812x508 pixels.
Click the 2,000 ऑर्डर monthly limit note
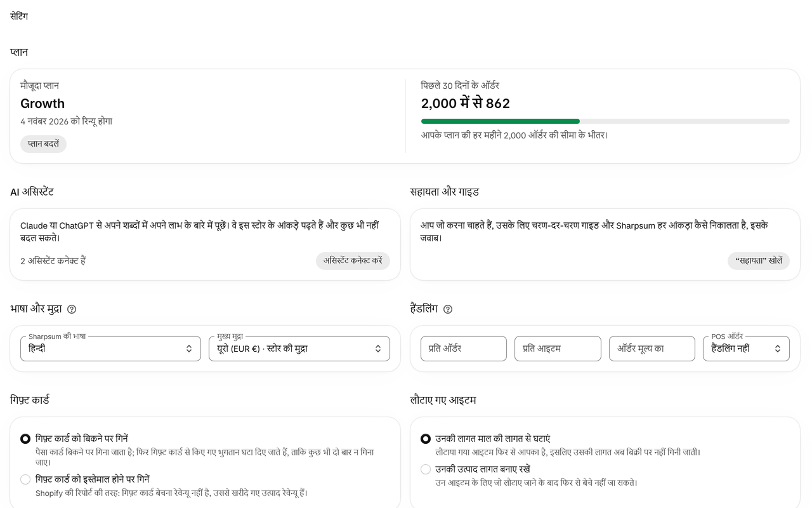[514, 135]
